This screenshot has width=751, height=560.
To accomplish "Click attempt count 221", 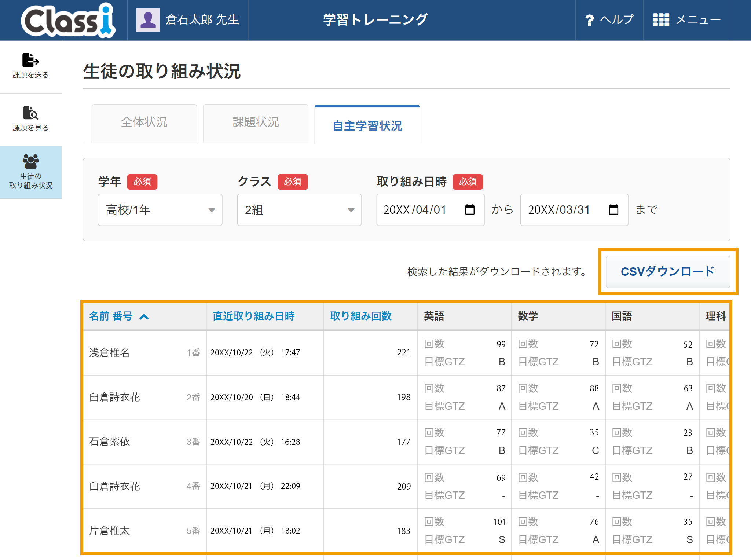I will point(404,353).
